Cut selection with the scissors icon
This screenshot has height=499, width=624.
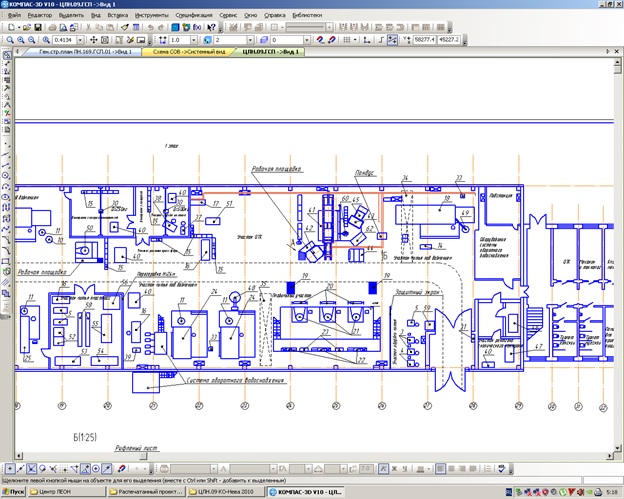pos(88,27)
